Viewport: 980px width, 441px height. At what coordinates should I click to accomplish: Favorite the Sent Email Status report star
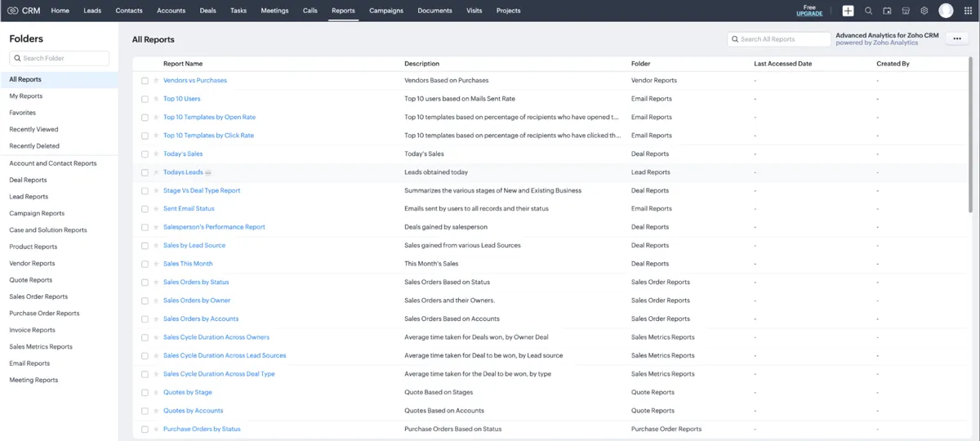156,209
